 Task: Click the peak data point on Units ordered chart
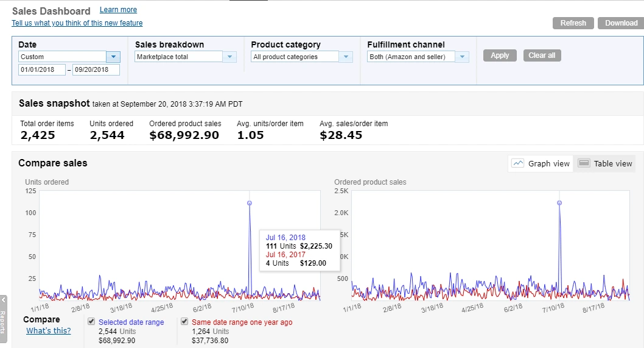pyautogui.click(x=250, y=203)
